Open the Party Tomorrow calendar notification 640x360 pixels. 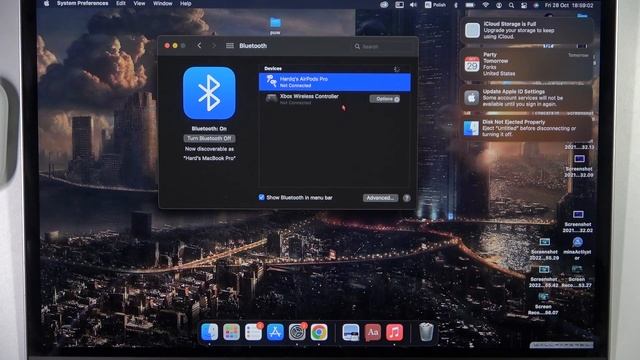(526, 64)
